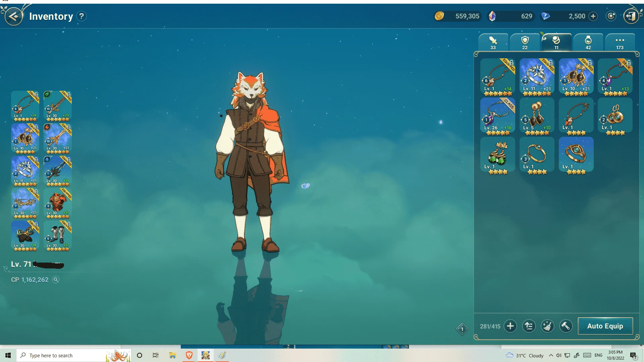Select the deck necklace Lv. 1 +13

pyautogui.click(x=615, y=77)
